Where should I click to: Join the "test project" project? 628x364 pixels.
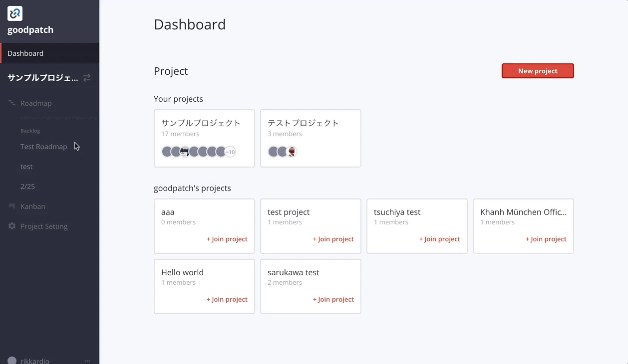tap(333, 239)
